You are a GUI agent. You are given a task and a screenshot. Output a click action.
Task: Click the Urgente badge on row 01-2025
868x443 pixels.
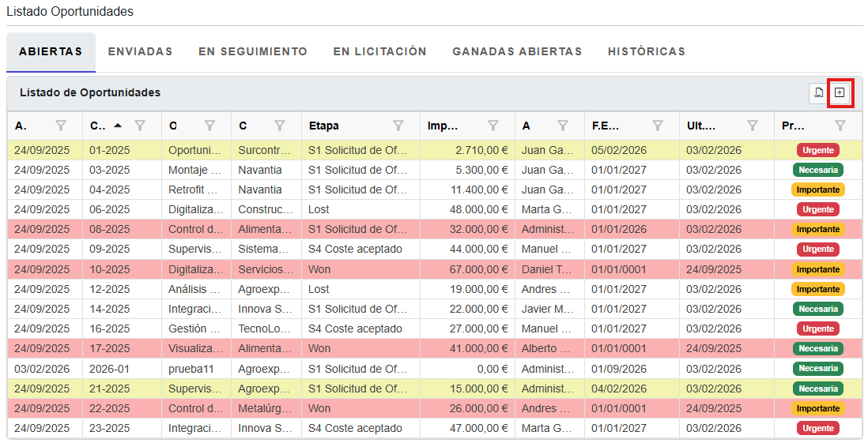[817, 150]
